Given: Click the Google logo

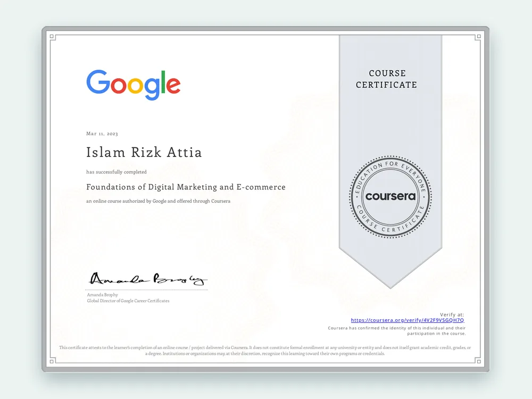Looking at the screenshot, I should point(134,85).
